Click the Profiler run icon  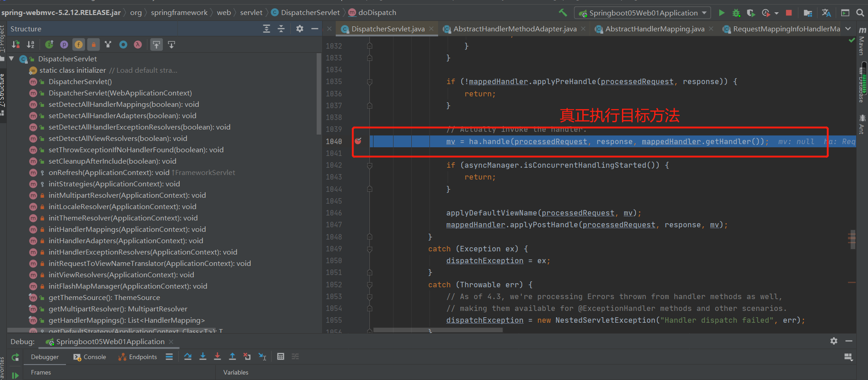click(x=766, y=13)
